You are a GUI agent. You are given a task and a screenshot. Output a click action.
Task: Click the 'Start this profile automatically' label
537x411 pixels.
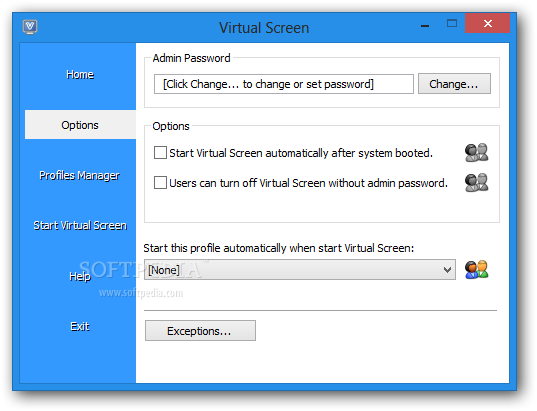coord(278,248)
